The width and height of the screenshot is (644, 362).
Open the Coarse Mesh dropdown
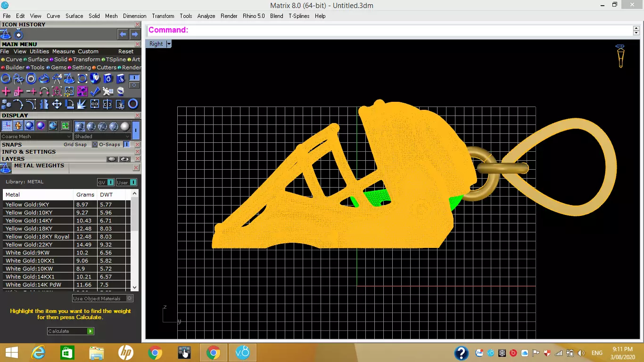click(x=36, y=136)
